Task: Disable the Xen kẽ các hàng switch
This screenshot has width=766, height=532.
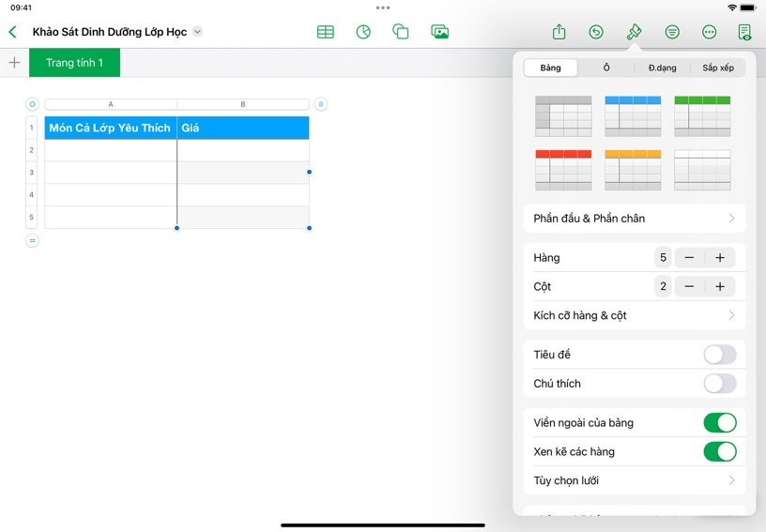Action: coord(719,452)
